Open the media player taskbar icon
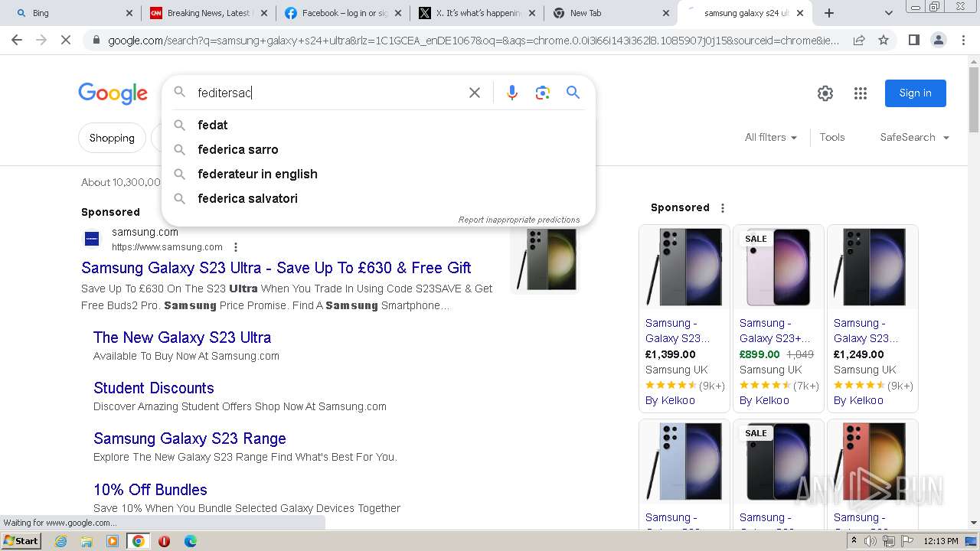This screenshot has width=980, height=551. point(113,541)
